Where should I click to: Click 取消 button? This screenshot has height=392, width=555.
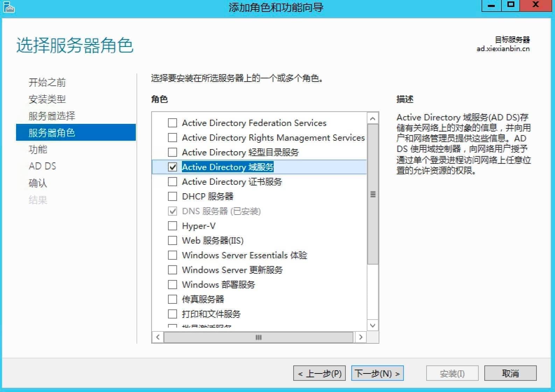[x=510, y=373]
